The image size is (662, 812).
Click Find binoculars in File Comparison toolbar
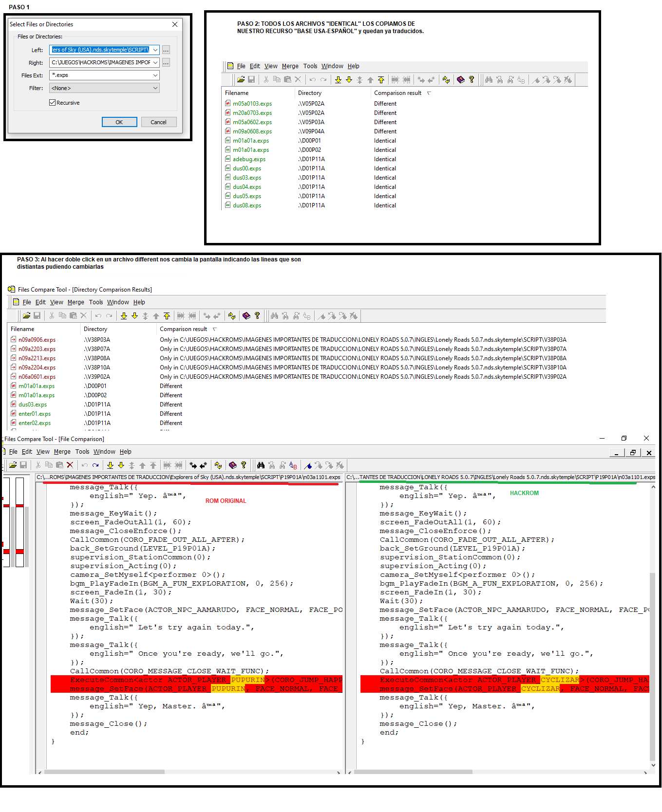pyautogui.click(x=261, y=465)
